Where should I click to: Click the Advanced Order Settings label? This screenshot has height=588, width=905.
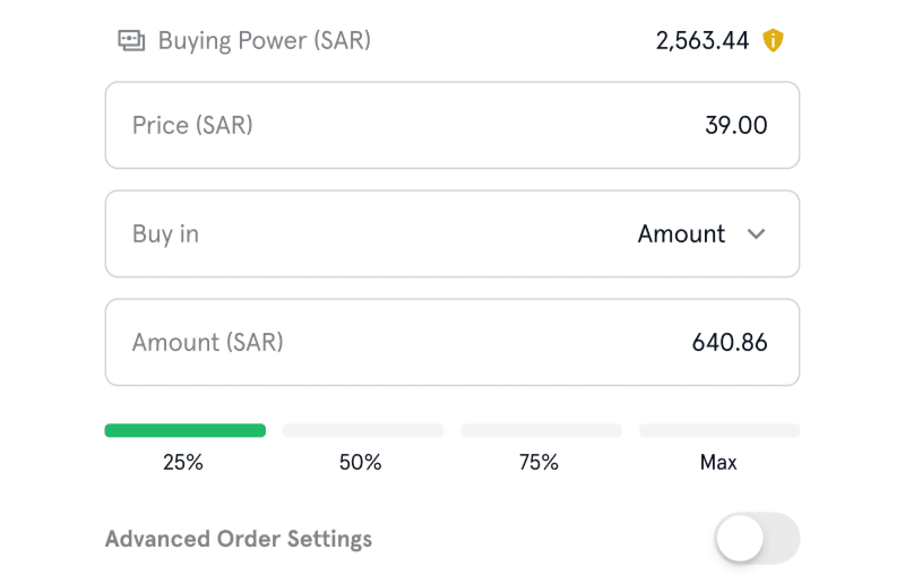[239, 539]
